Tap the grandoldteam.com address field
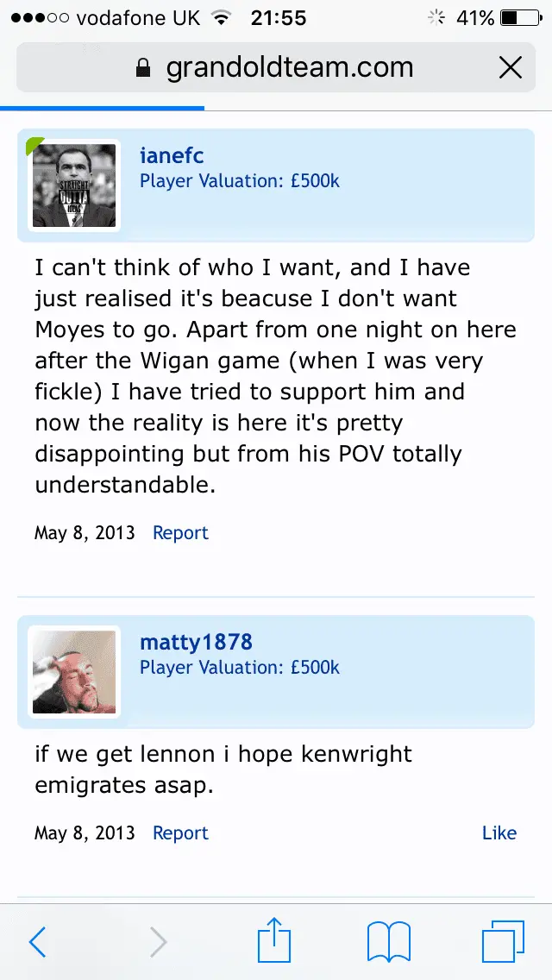This screenshot has width=552, height=980. [290, 68]
